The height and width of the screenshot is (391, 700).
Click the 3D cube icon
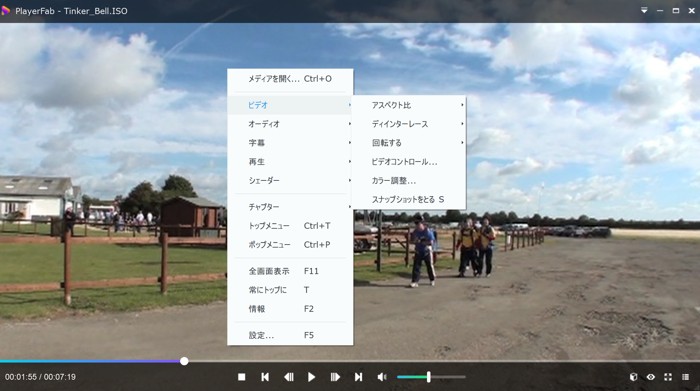tap(633, 377)
